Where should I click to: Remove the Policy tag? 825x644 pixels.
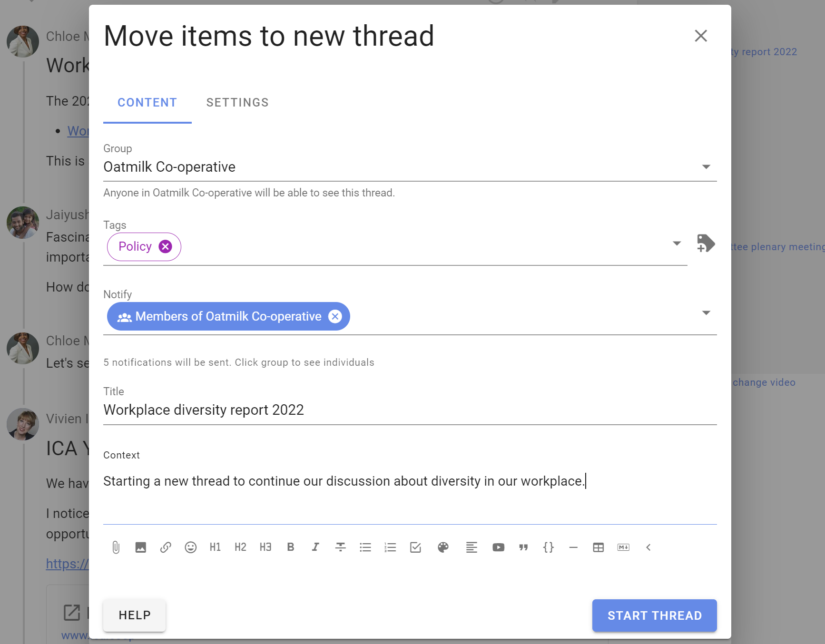pos(165,246)
